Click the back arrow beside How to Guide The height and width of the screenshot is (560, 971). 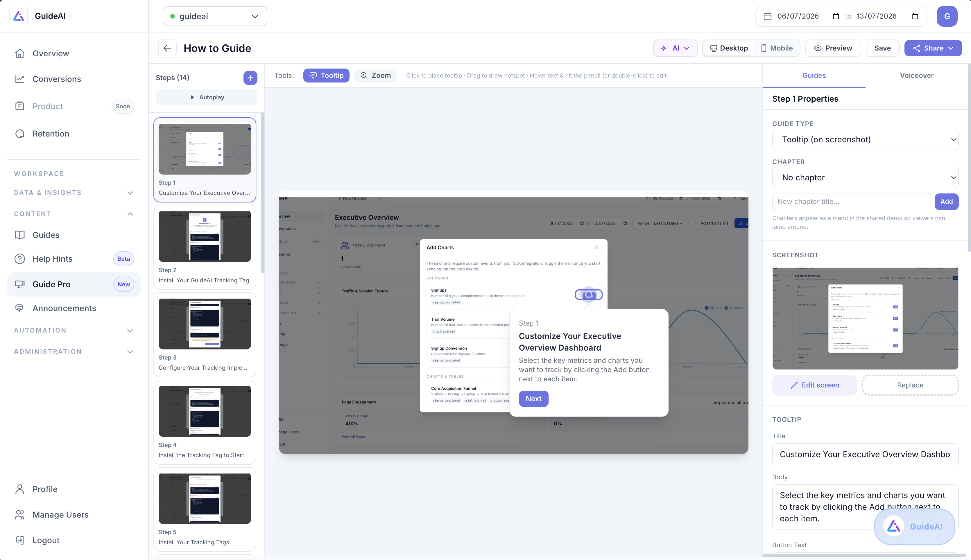pyautogui.click(x=167, y=48)
